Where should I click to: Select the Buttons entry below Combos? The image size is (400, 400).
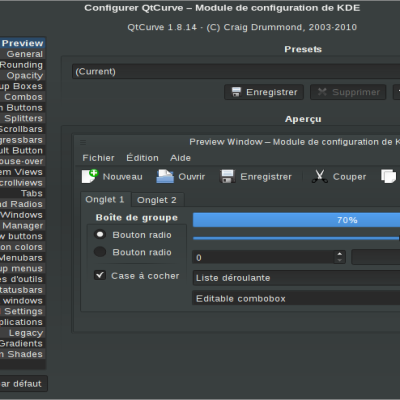[x=22, y=108]
